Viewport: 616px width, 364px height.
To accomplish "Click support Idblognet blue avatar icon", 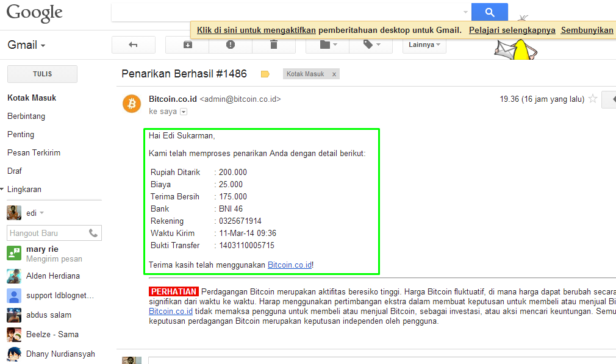I will pos(14,296).
